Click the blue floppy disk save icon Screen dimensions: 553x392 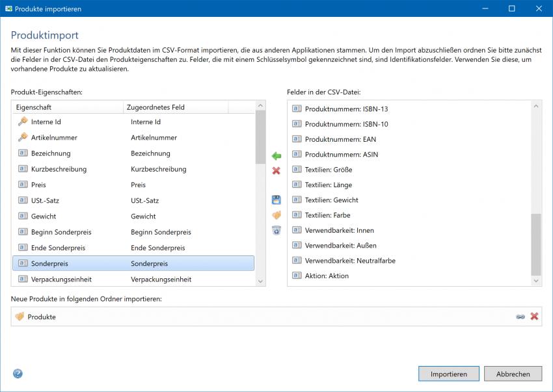(276, 200)
